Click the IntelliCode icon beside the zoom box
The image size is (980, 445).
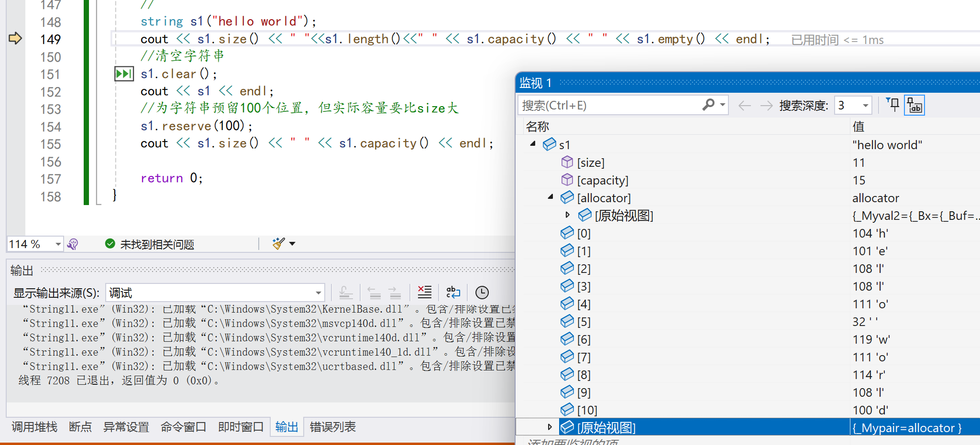pos(73,244)
